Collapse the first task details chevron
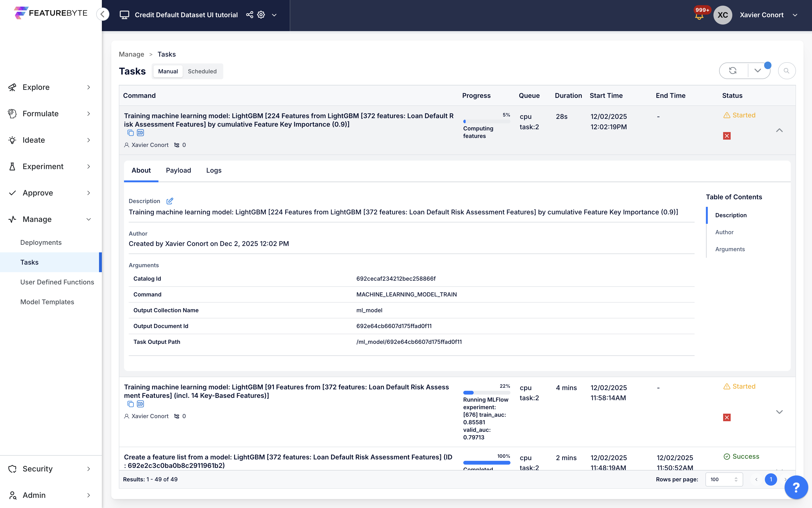This screenshot has width=812, height=508. 779,130
